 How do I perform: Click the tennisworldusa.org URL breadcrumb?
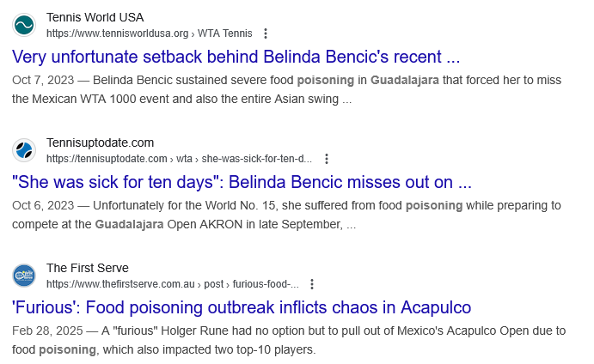pyautogui.click(x=118, y=33)
